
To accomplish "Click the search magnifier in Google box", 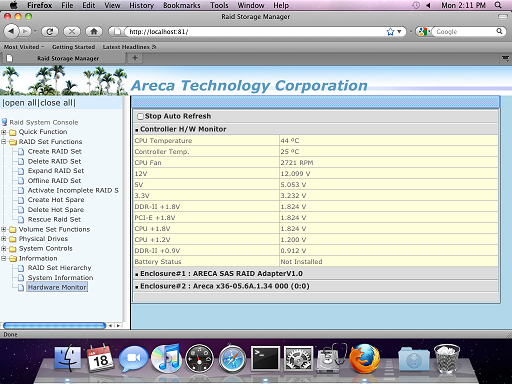I will (x=499, y=31).
